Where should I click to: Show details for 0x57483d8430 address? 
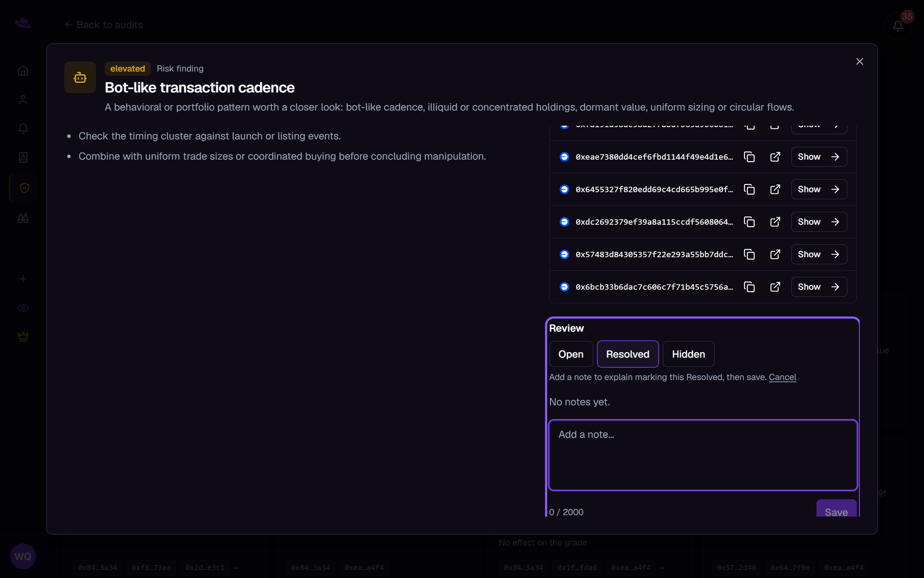819,254
